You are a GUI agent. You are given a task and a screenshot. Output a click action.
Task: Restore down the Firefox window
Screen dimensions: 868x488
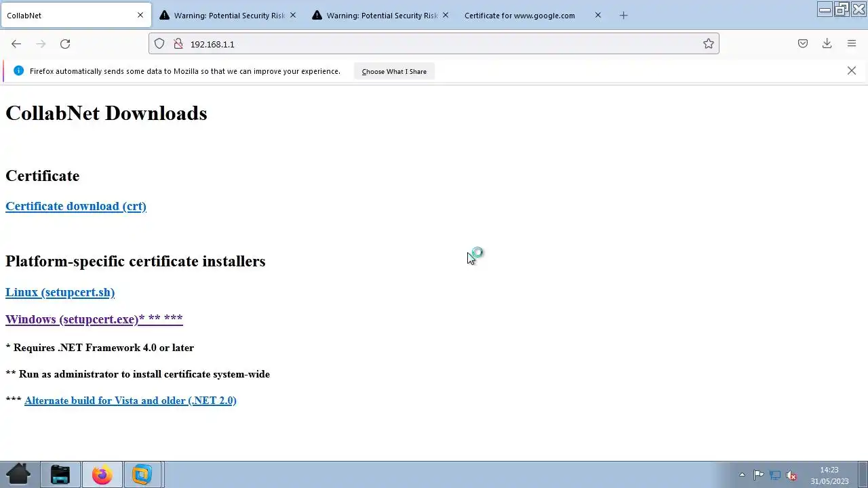(842, 9)
